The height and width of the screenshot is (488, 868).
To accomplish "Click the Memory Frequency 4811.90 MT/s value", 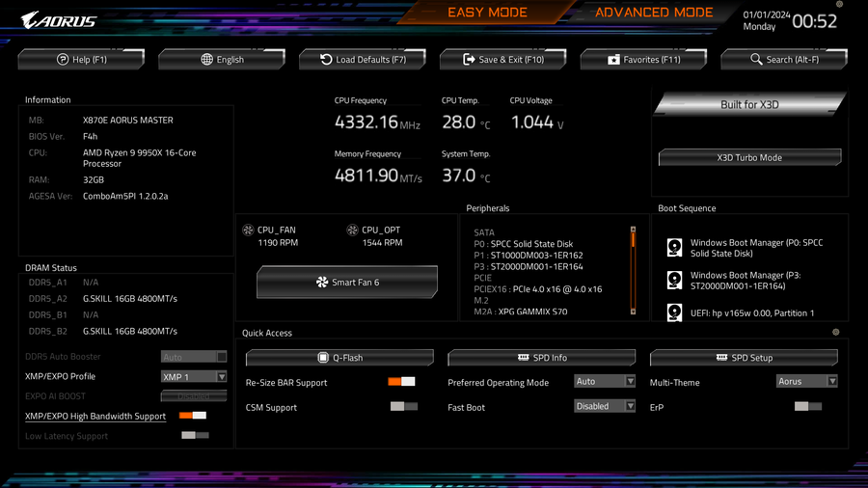I will coord(378,176).
